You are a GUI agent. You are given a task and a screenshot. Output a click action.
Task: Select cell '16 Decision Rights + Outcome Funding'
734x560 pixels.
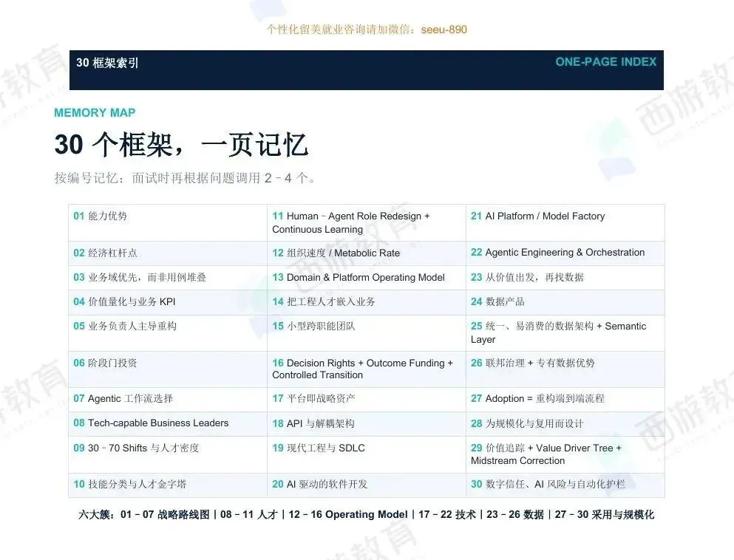click(x=367, y=369)
